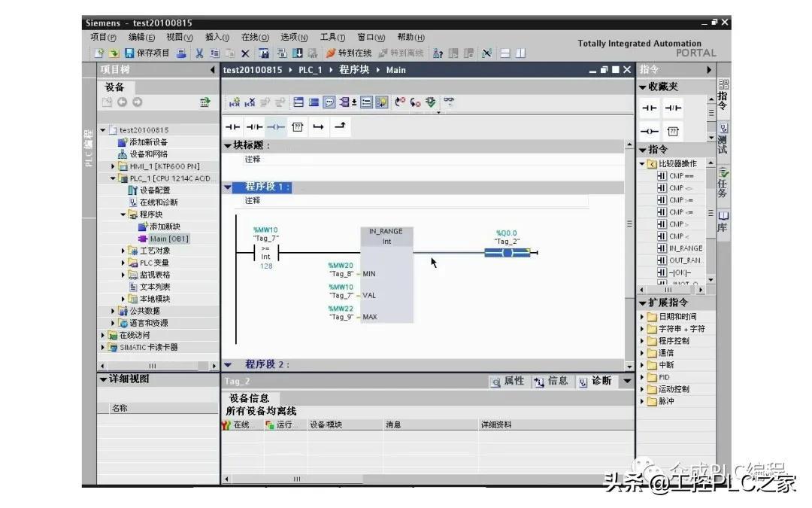Switch to the 属性 properties tab
Image resolution: width=812 pixels, height=508 pixels.
point(508,382)
